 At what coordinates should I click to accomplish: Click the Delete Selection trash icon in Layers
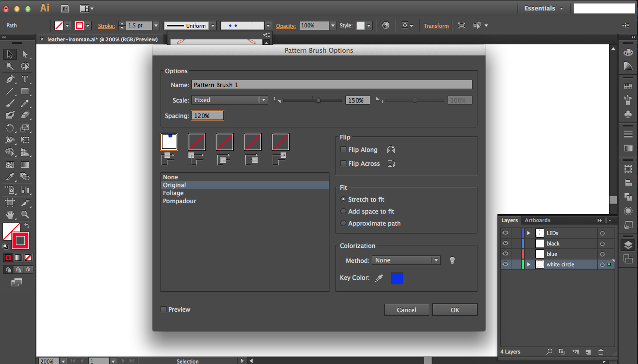click(601, 352)
